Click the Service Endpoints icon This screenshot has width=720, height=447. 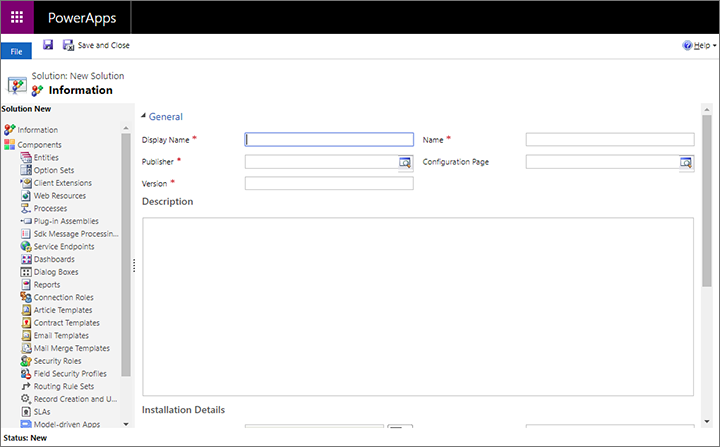[26, 246]
